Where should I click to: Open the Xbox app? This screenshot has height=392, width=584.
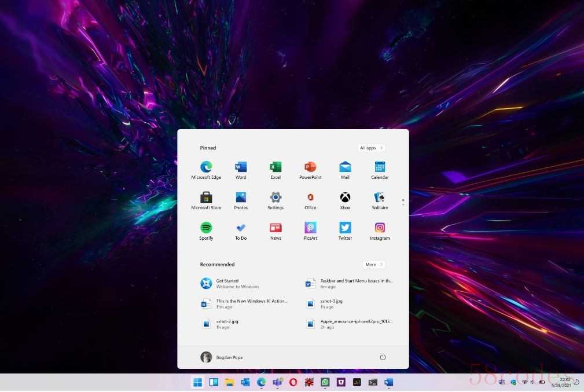click(x=345, y=199)
